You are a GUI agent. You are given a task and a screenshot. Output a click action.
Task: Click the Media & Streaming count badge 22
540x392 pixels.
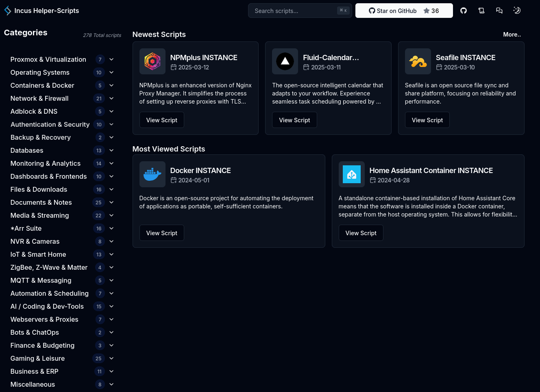(x=98, y=215)
